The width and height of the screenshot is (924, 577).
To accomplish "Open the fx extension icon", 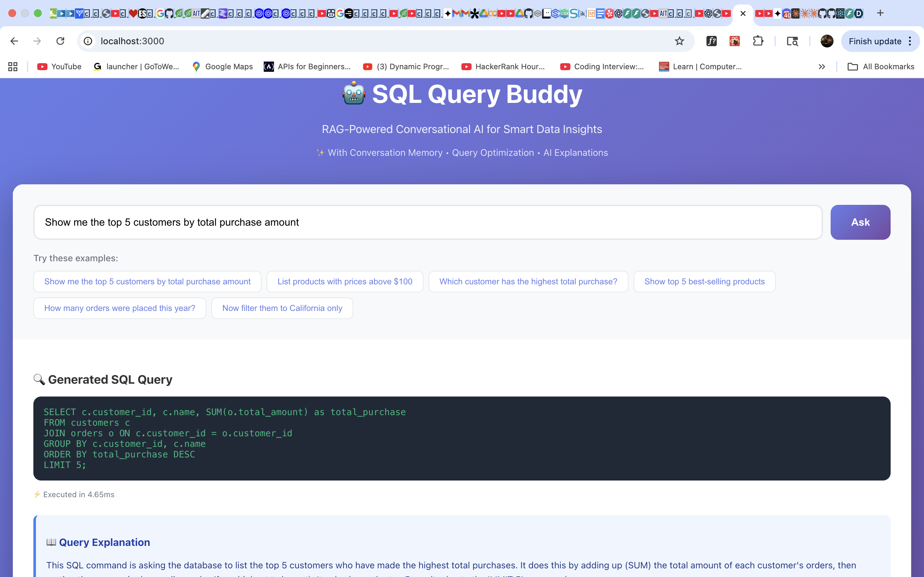I will [x=711, y=41].
